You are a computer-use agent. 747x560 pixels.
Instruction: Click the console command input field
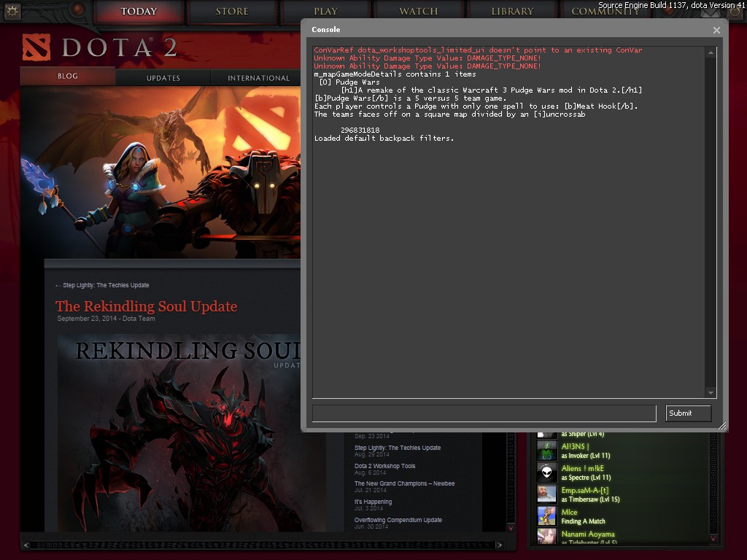(x=484, y=413)
